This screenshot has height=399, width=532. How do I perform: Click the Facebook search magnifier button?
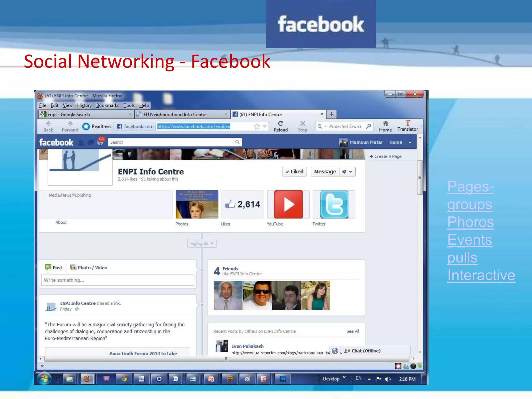(237, 142)
